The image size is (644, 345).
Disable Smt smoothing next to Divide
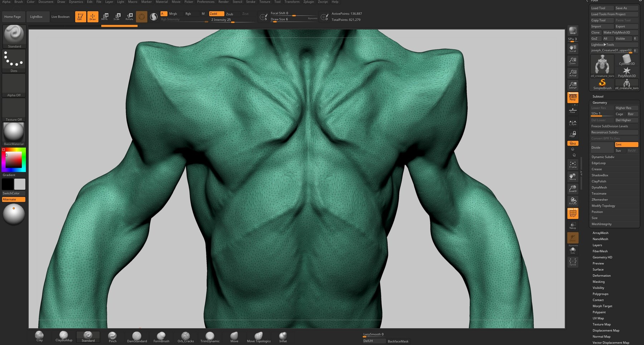[626, 144]
